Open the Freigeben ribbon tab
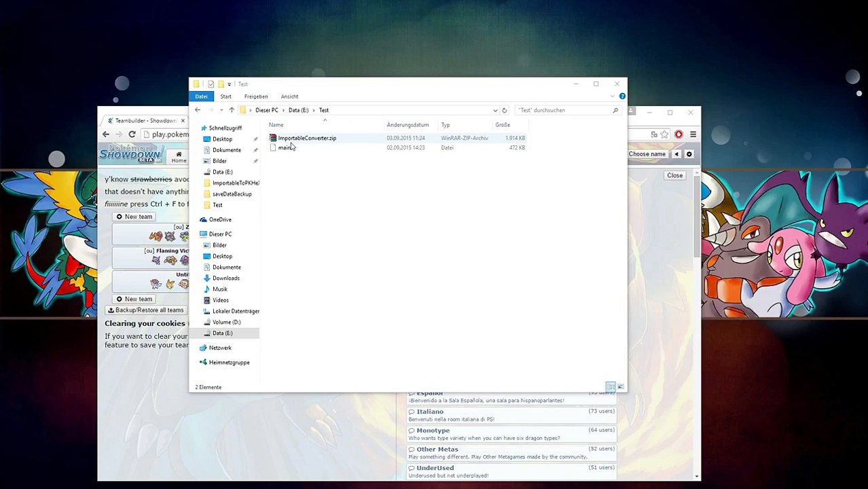This screenshot has width=868, height=489. (256, 96)
